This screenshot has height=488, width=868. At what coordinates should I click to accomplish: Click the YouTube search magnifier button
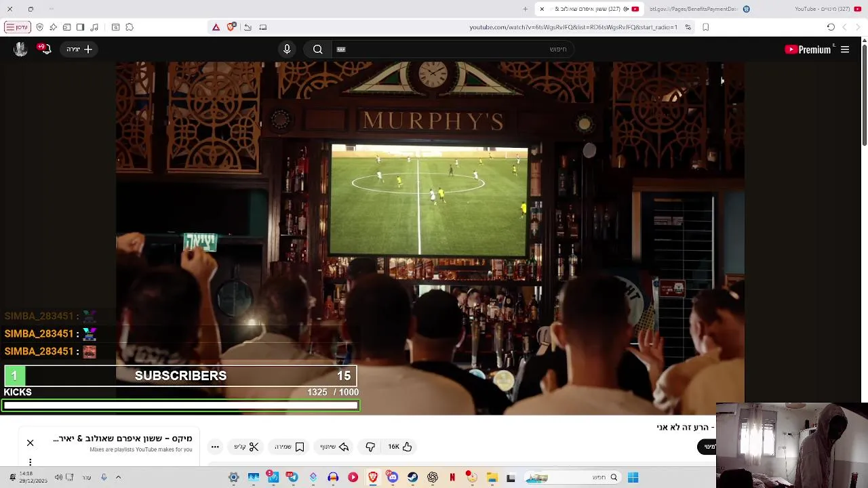click(317, 49)
